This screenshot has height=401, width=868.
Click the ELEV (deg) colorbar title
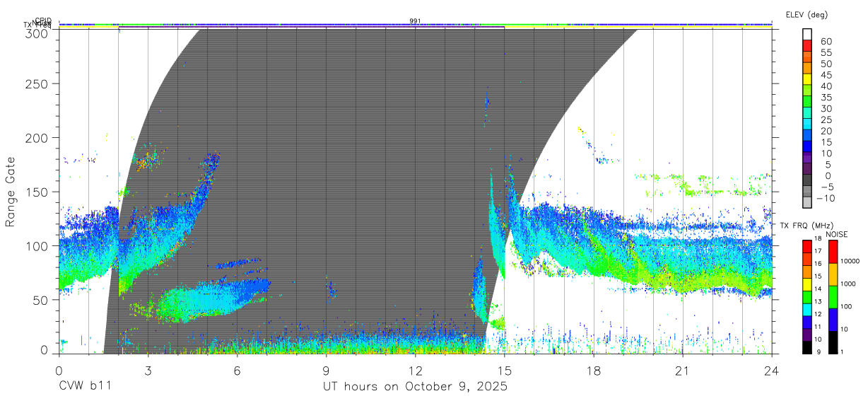click(x=807, y=14)
